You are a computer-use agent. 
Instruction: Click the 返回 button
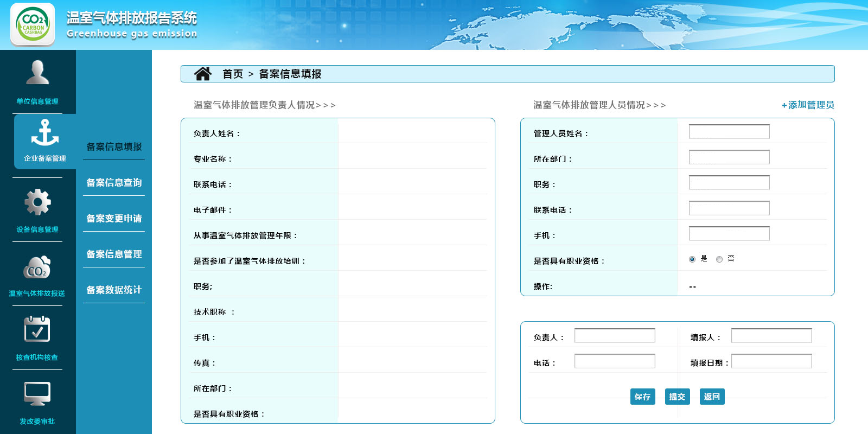712,397
